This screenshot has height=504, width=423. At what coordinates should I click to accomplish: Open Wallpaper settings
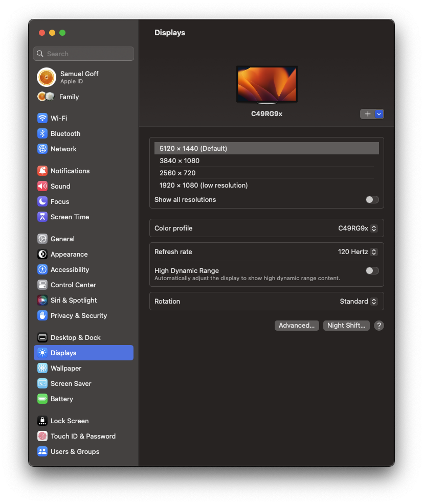point(65,368)
